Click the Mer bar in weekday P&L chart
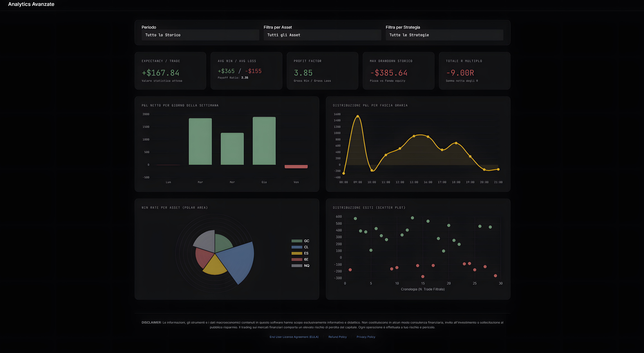The height and width of the screenshot is (353, 644). [x=232, y=149]
